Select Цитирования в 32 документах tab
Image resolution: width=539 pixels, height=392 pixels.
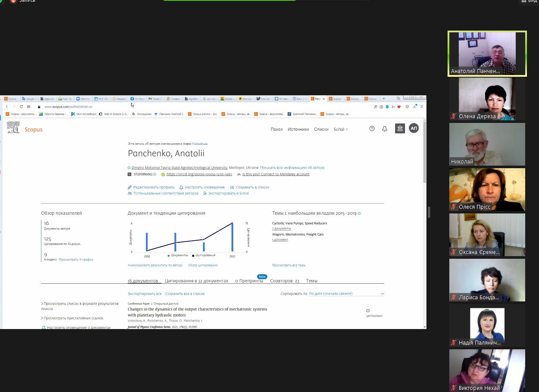pos(197,281)
